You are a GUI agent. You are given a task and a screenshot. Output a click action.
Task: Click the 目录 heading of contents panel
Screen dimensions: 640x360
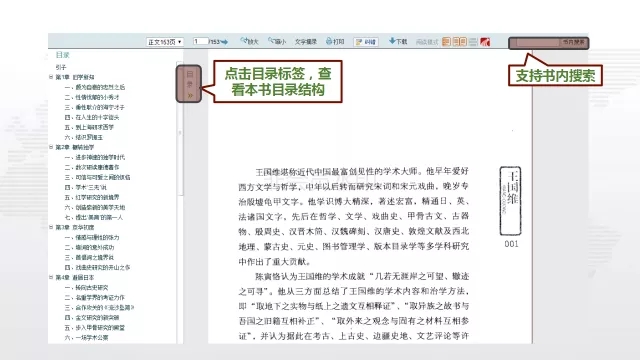click(x=62, y=55)
